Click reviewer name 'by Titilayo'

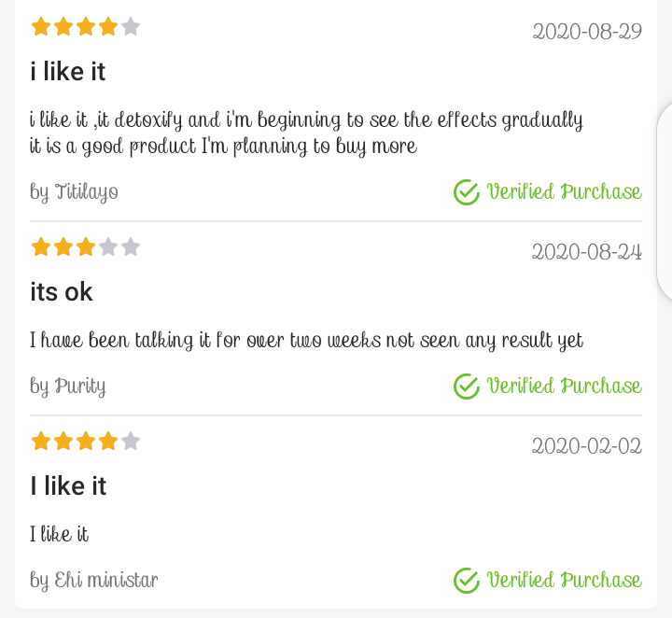tap(74, 192)
